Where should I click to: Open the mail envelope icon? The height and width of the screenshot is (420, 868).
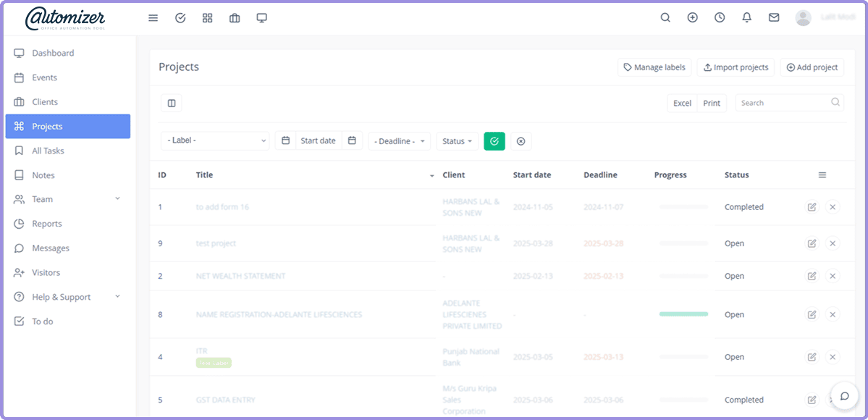coord(774,18)
